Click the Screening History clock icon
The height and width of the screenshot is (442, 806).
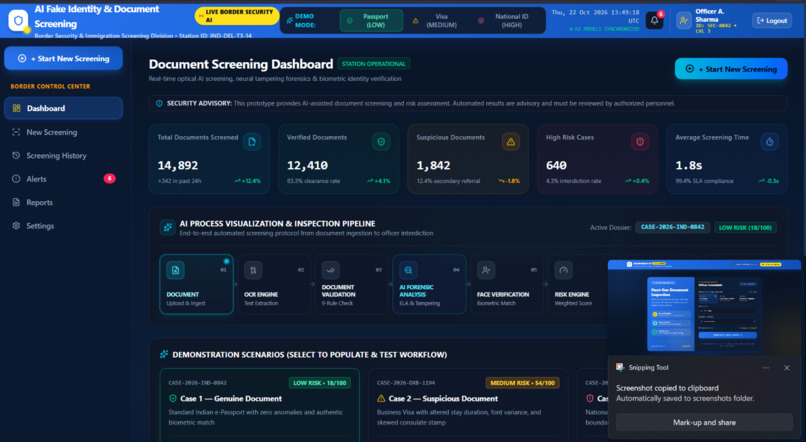(x=16, y=155)
